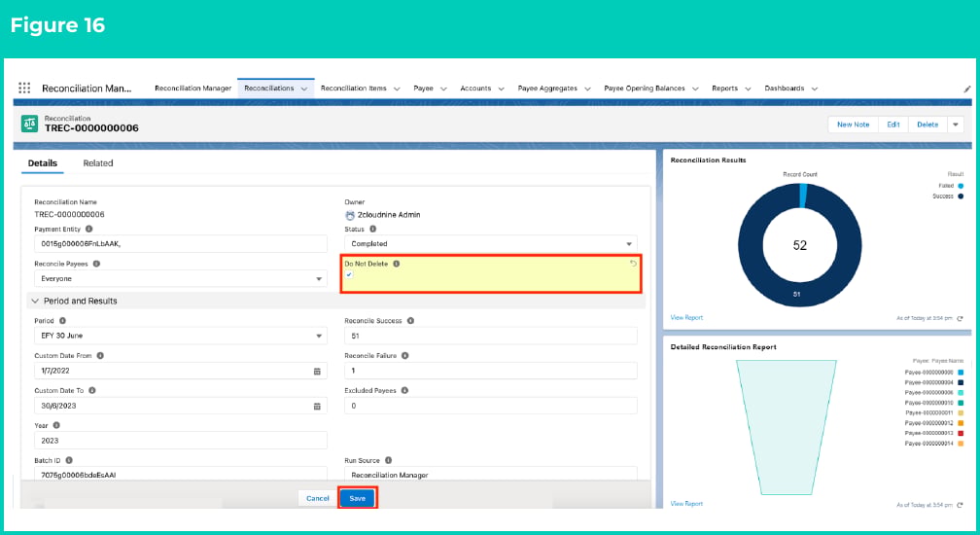
Task: Click info icon next to Payment Entity
Action: point(88,229)
